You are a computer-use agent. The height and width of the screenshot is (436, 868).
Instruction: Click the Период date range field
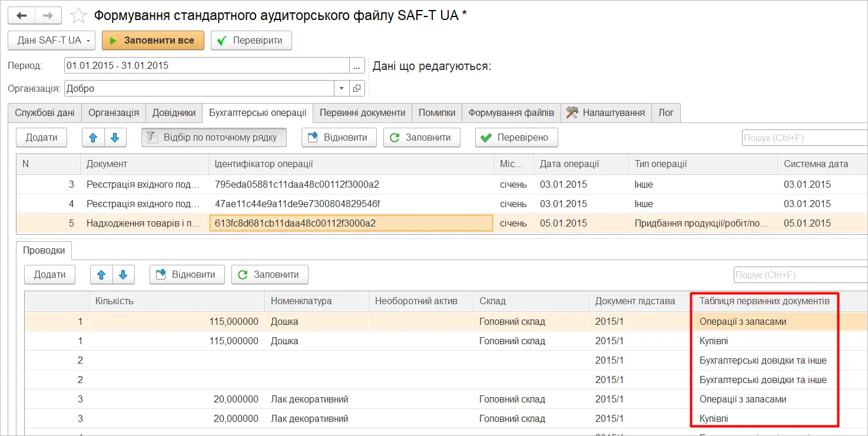tap(207, 66)
